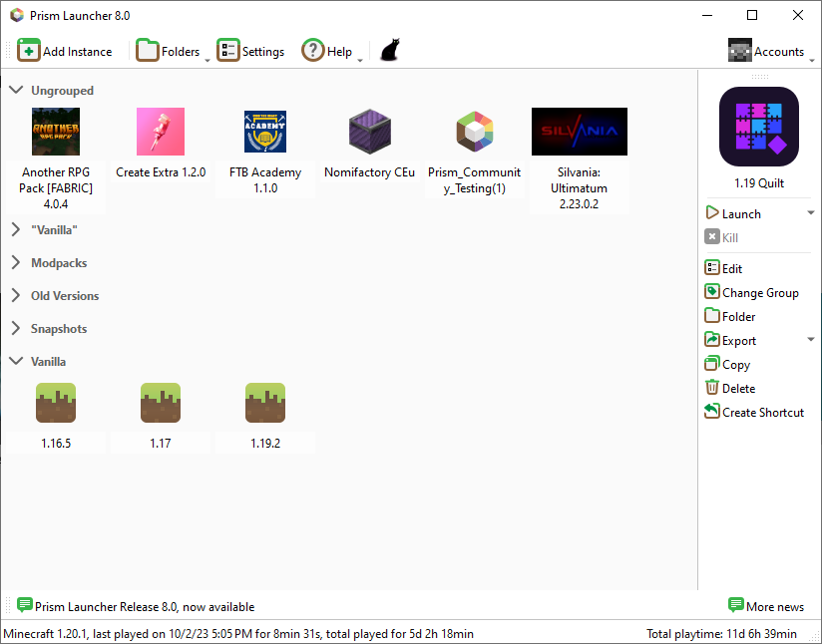Click the More news link
This screenshot has width=822, height=644.
[774, 605]
